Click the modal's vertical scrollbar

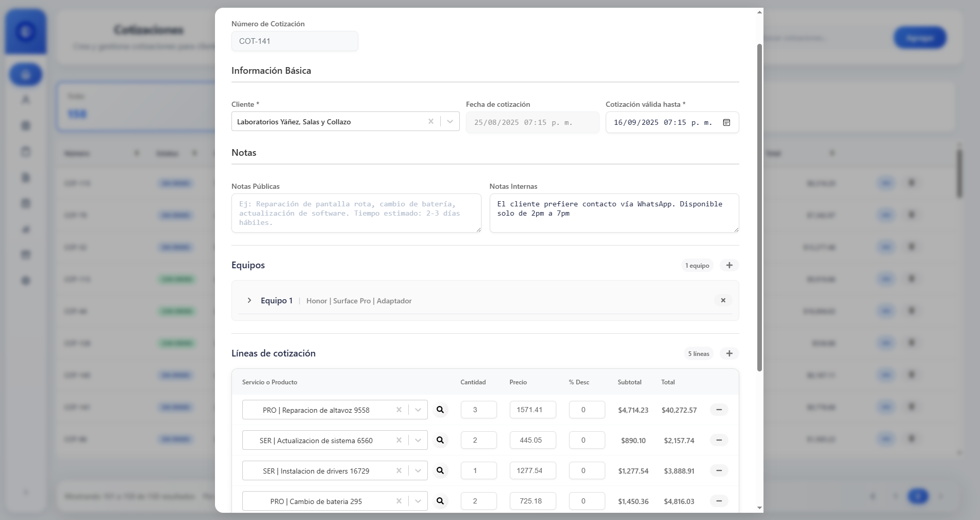[x=759, y=207]
